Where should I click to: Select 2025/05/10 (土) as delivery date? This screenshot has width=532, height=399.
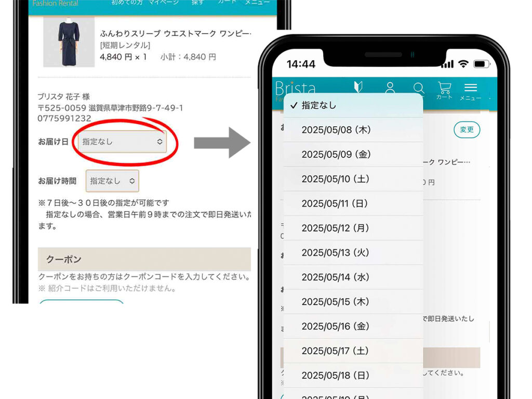pyautogui.click(x=353, y=179)
